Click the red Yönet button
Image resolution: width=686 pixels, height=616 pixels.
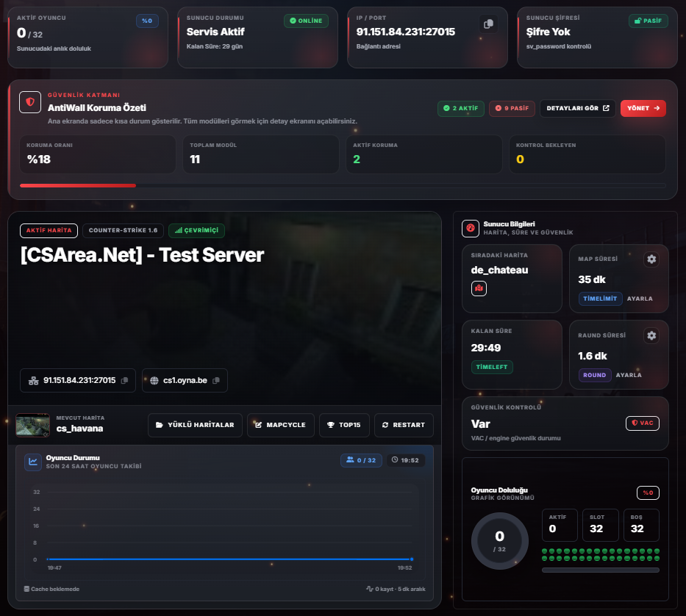(643, 108)
